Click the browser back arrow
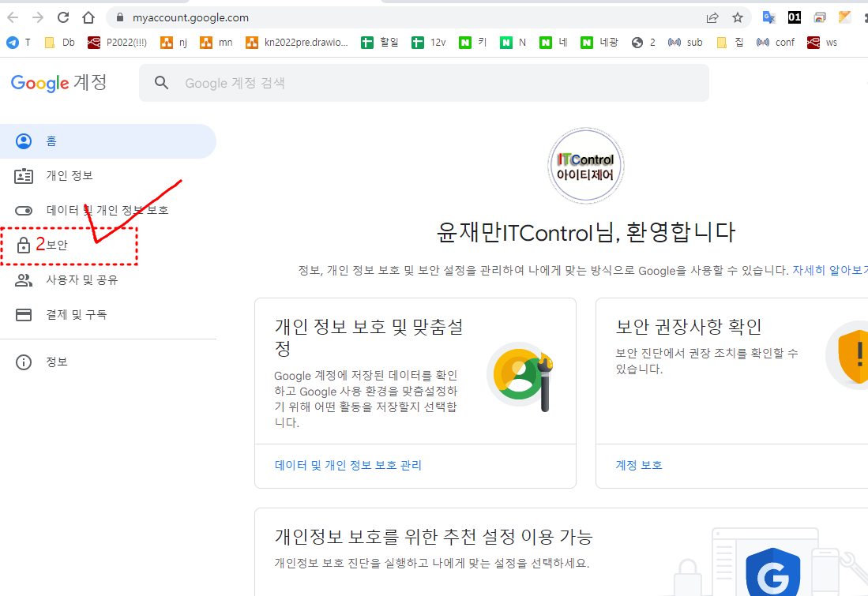This screenshot has height=596, width=868. (x=13, y=17)
